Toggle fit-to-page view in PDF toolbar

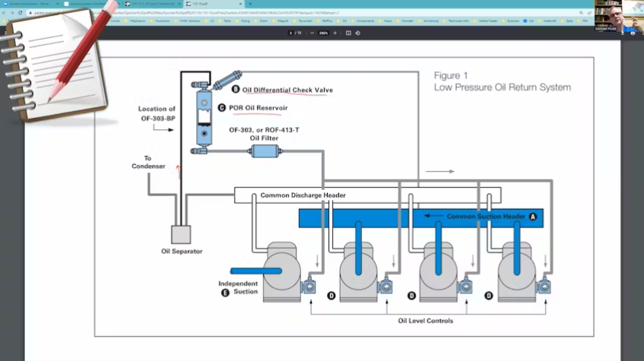(348, 33)
